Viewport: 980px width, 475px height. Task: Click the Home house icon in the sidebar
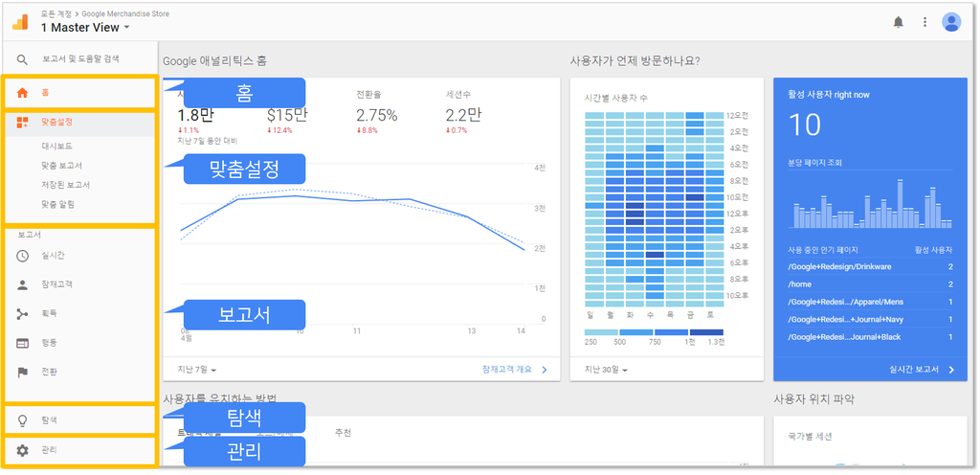click(23, 93)
